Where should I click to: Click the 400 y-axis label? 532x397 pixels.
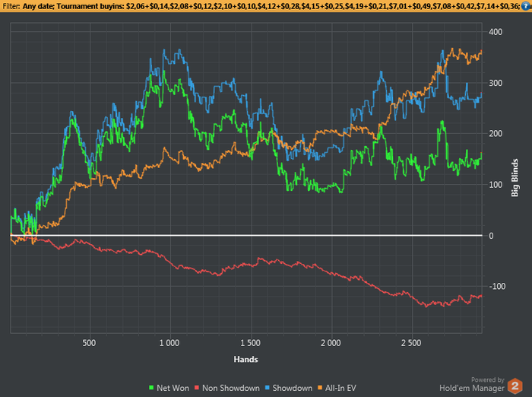[496, 32]
